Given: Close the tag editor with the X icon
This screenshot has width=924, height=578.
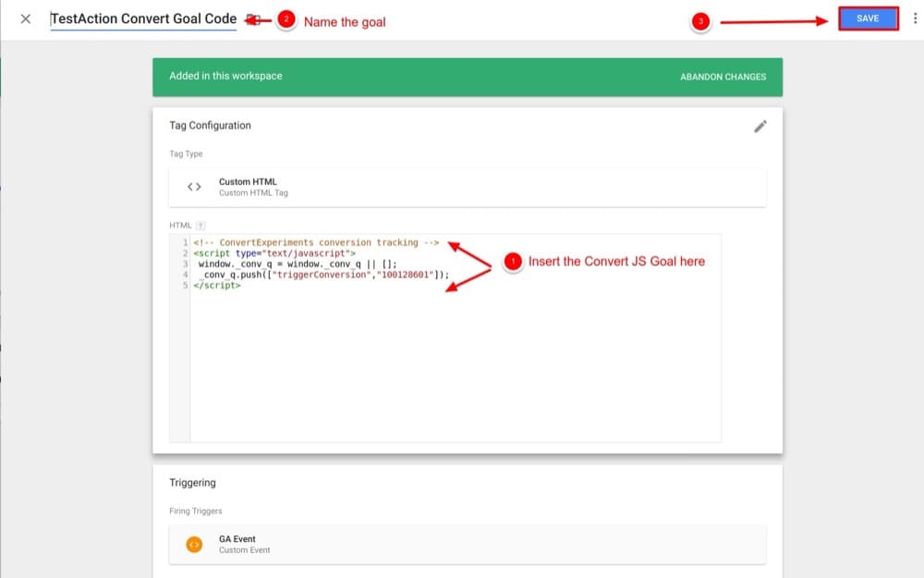Looking at the screenshot, I should 26,19.
